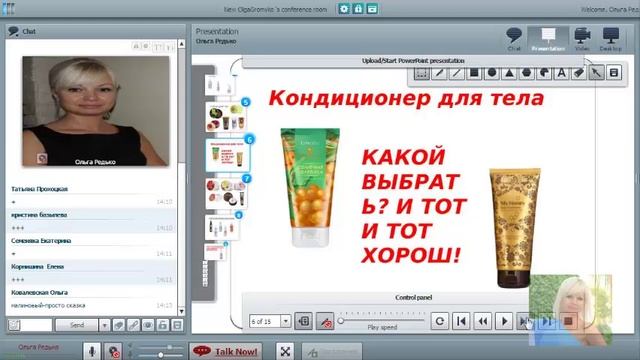
Task: Switch to the Desktop sharing tab
Action: point(611,39)
